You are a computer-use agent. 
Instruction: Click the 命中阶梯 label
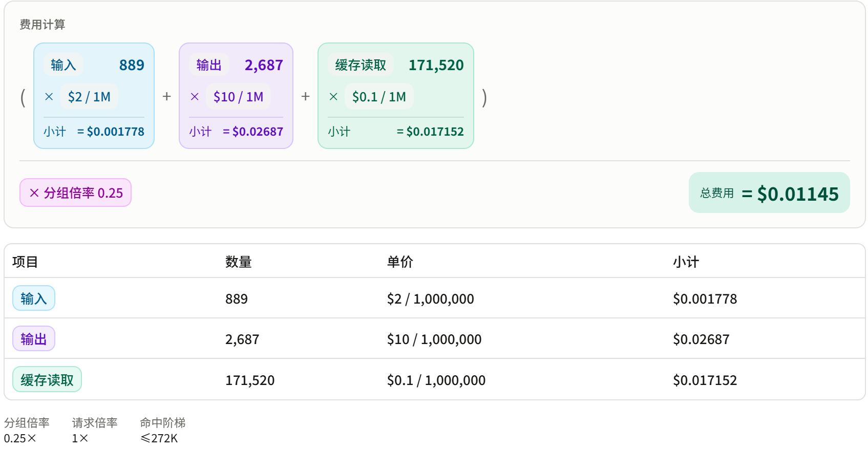point(163,423)
